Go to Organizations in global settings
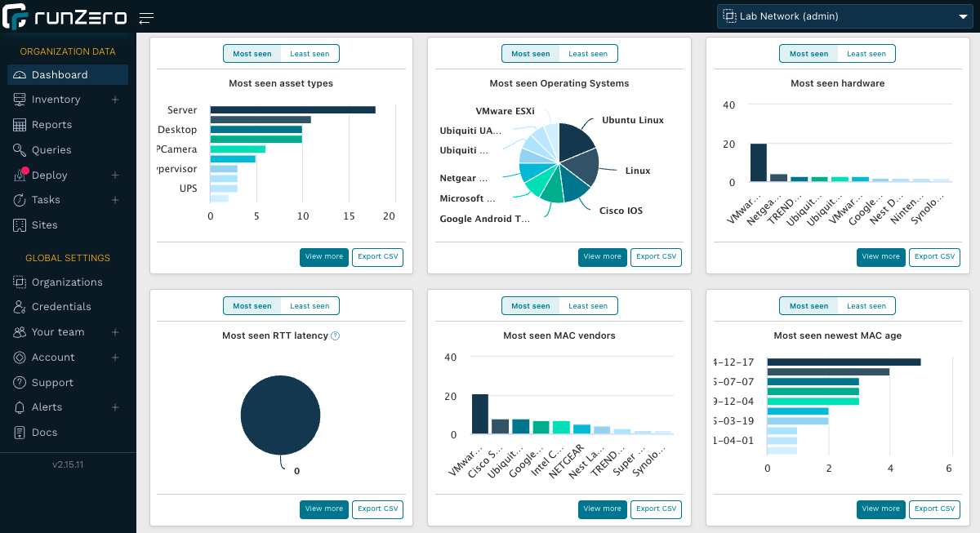 pyautogui.click(x=67, y=282)
